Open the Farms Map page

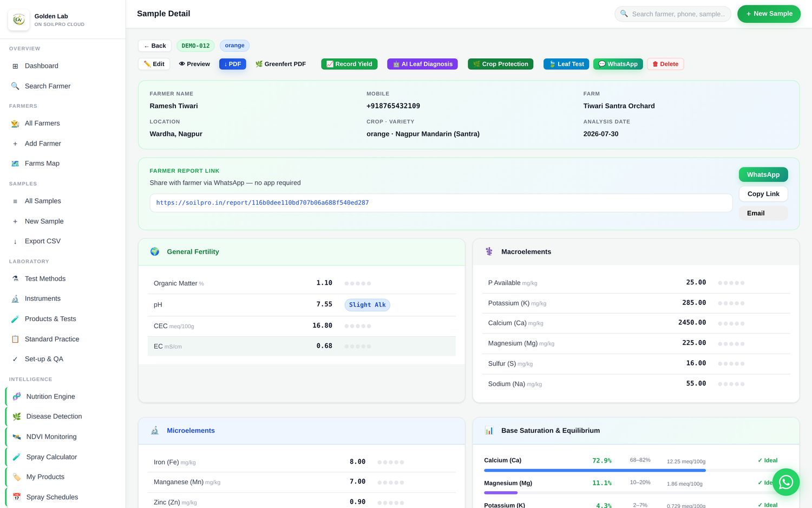[63, 164]
